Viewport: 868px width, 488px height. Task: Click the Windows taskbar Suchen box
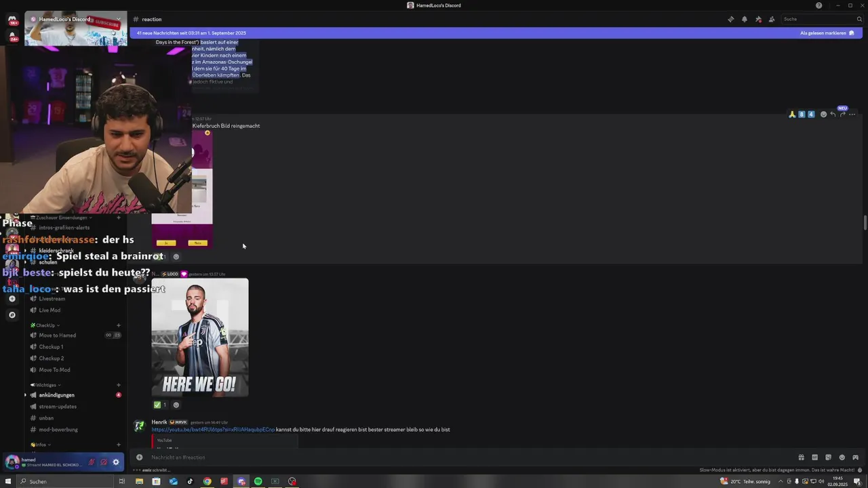click(x=65, y=481)
